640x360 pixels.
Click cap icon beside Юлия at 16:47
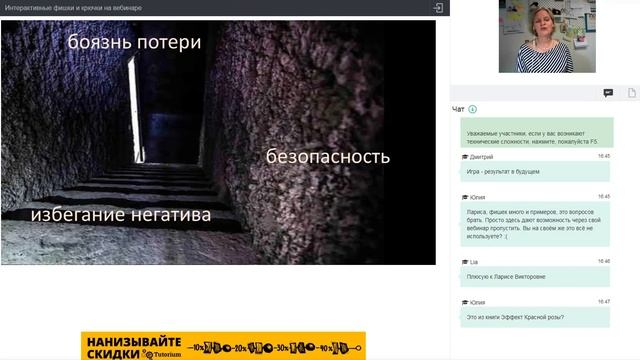pos(465,302)
